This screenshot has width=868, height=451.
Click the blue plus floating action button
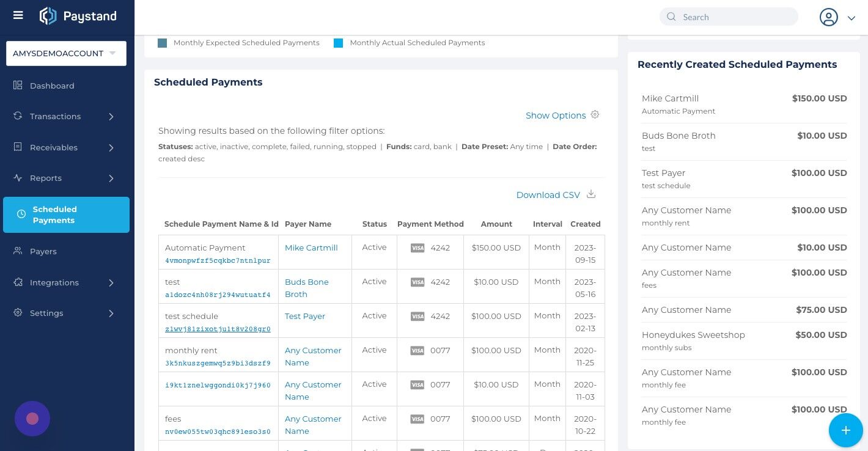click(x=846, y=430)
